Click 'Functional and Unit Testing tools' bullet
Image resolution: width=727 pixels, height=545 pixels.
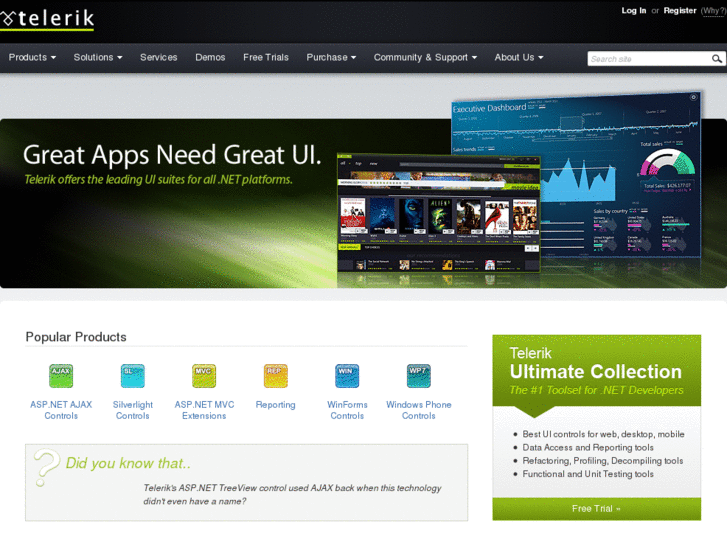(x=588, y=474)
